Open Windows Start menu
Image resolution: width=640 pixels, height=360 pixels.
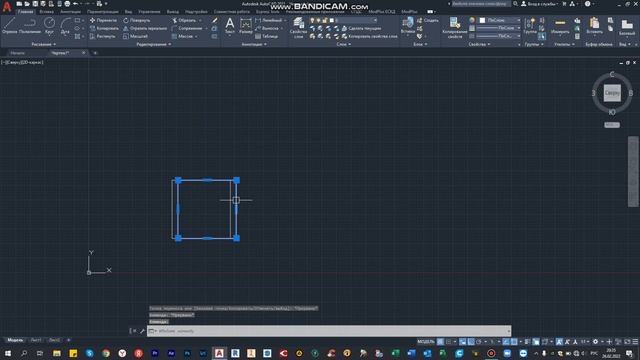click(x=8, y=353)
